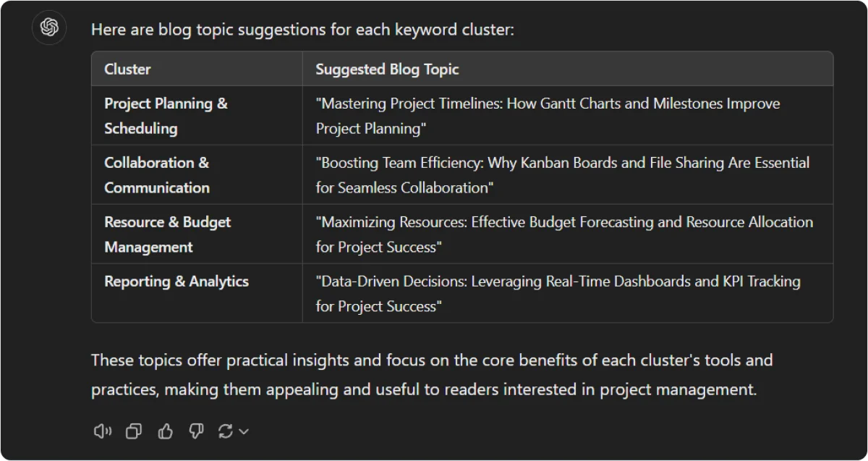Give the response a thumbs up
The width and height of the screenshot is (868, 461).
pos(165,431)
